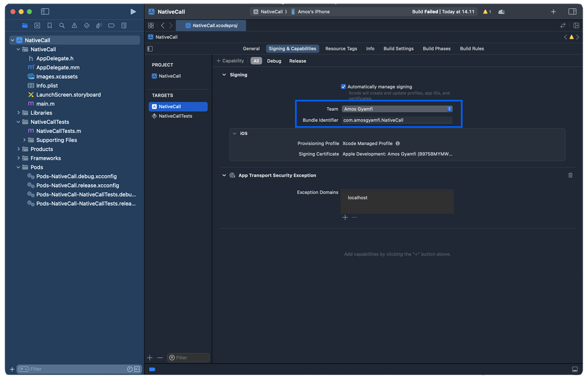Show only source-controlled files filter icon

pos(137,369)
